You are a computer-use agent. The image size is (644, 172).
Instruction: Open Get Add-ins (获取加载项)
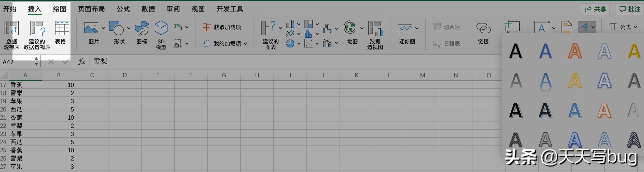(222, 27)
